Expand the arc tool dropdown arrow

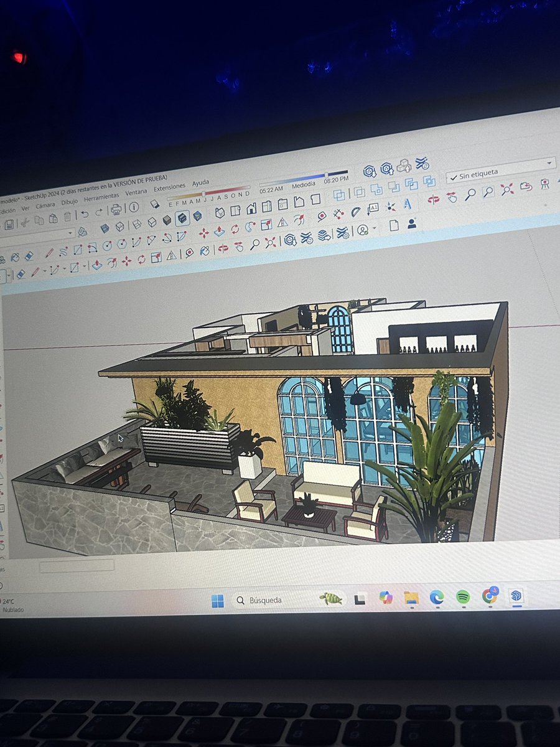64,268
